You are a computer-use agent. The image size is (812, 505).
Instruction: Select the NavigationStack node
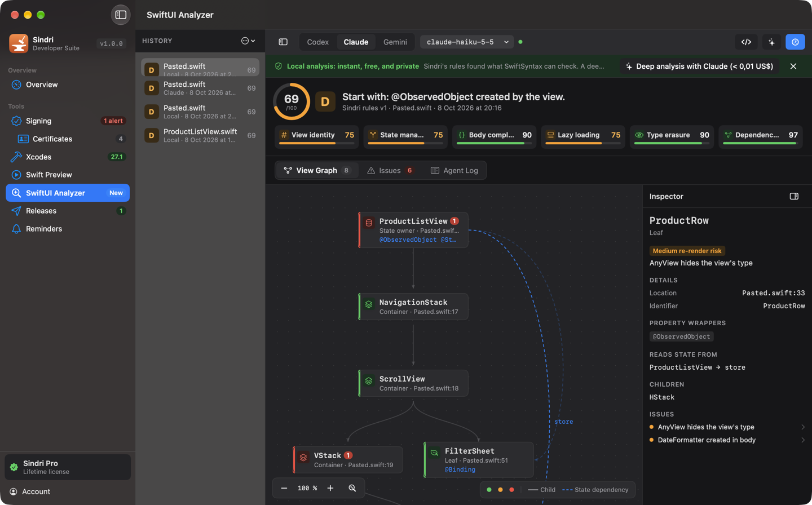(x=413, y=307)
